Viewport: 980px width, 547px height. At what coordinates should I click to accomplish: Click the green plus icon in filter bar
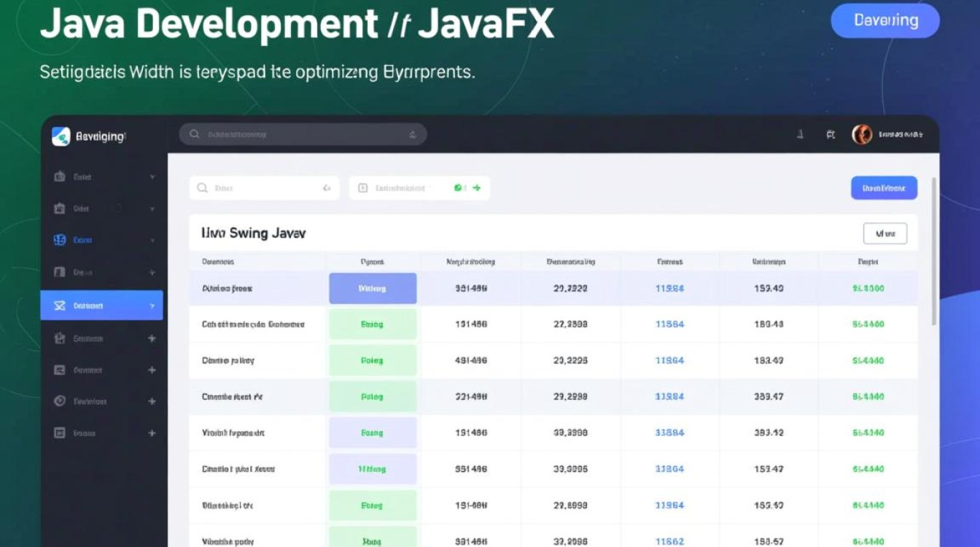click(478, 187)
